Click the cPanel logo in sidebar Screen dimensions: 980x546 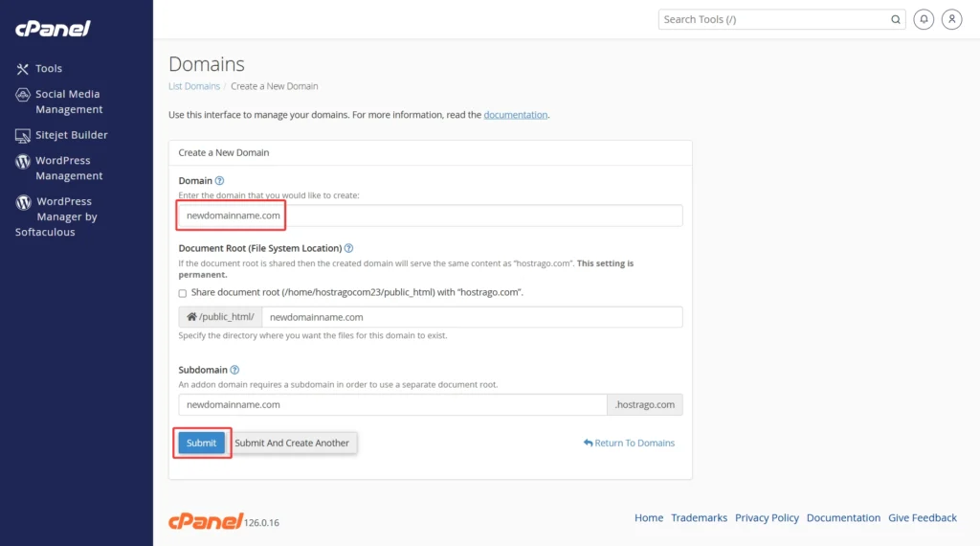[54, 28]
